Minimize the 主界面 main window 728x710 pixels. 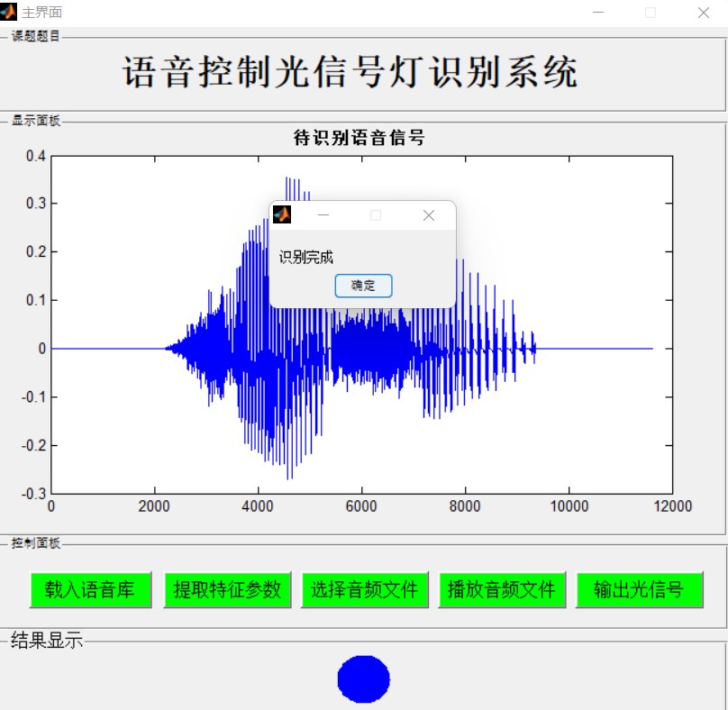click(598, 12)
